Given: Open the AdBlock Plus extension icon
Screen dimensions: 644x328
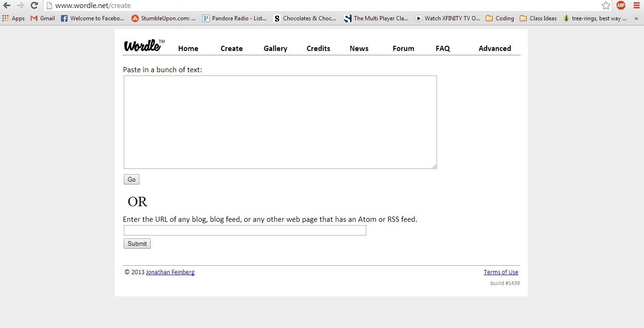Looking at the screenshot, I should pos(621,5).
